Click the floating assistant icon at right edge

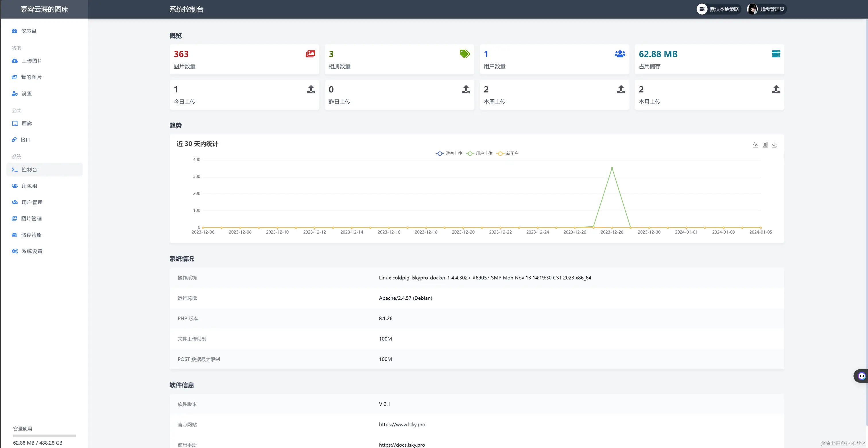[861, 376]
